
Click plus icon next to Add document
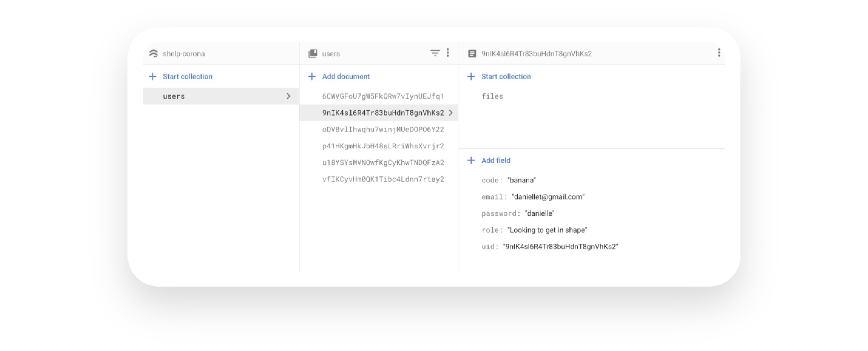(x=312, y=76)
